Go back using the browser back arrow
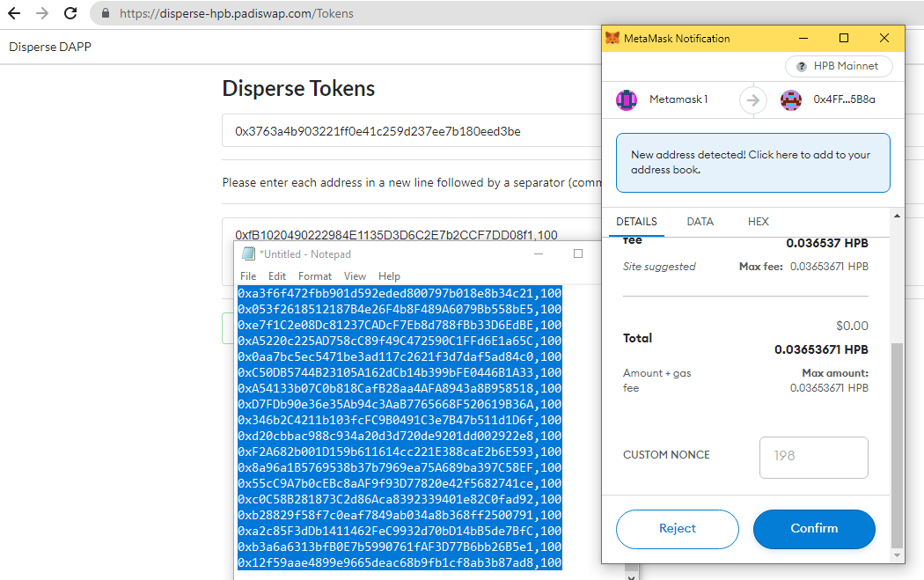Image resolution: width=924 pixels, height=580 pixels. (14, 13)
